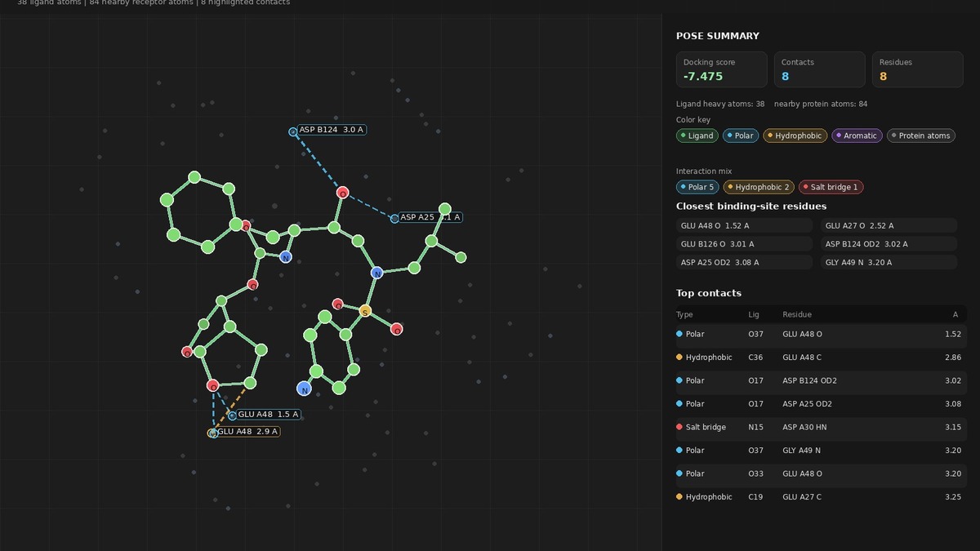
Task: Select the GLU A48 2.9 A hydrophobic label
Action: point(247,432)
